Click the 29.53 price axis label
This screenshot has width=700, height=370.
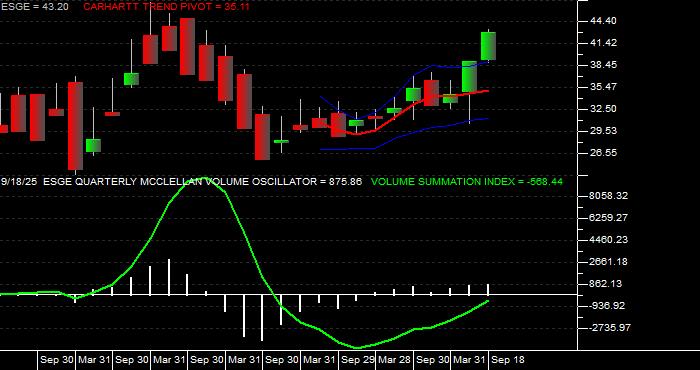pyautogui.click(x=603, y=130)
